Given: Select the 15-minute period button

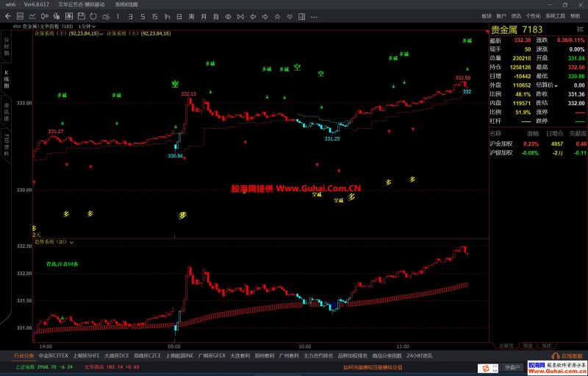Looking at the screenshot, I should coord(154,16).
